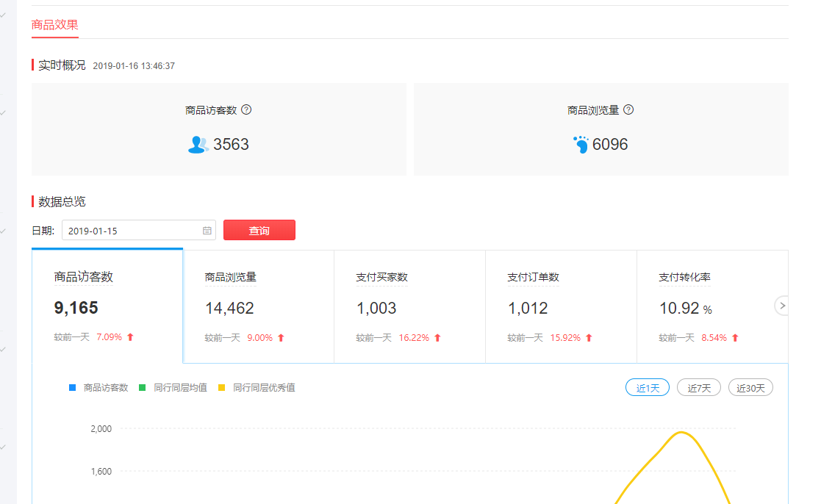The width and height of the screenshot is (821, 504).
Task: Click the 10.92 % conversion value
Action: (x=685, y=309)
